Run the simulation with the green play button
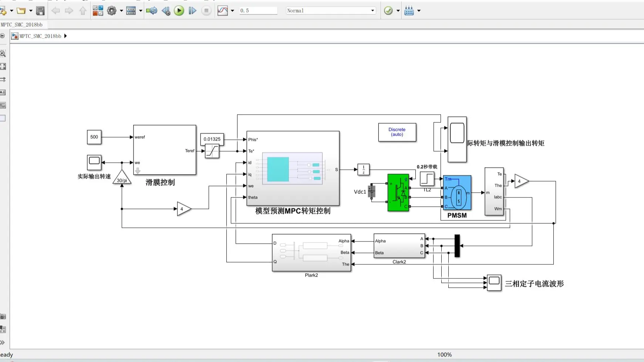644x362 pixels. tap(179, 11)
